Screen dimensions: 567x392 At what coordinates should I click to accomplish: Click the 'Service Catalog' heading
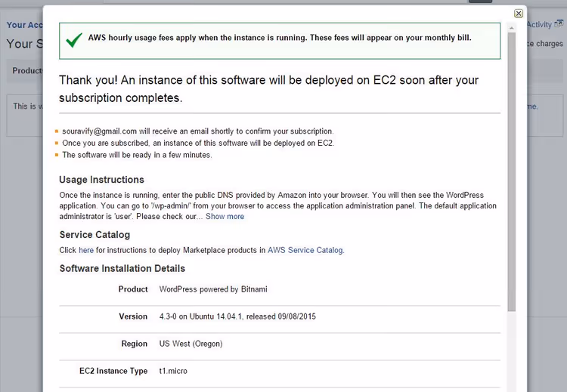click(94, 235)
